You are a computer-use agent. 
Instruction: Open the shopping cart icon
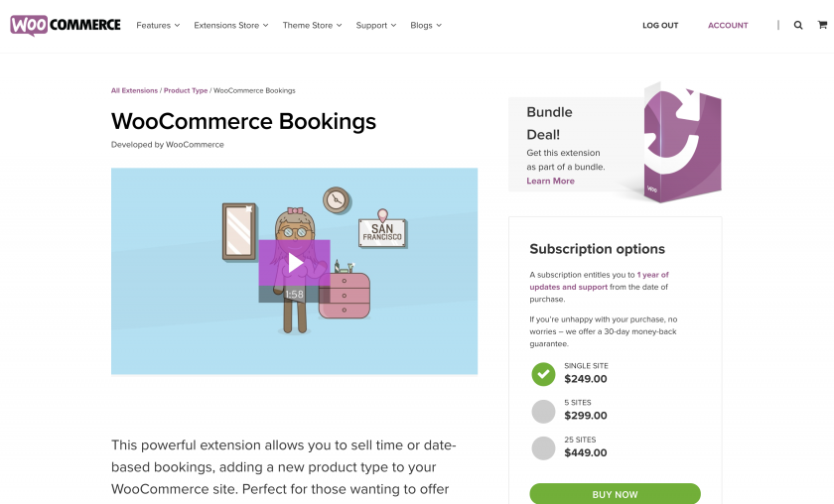[822, 25]
